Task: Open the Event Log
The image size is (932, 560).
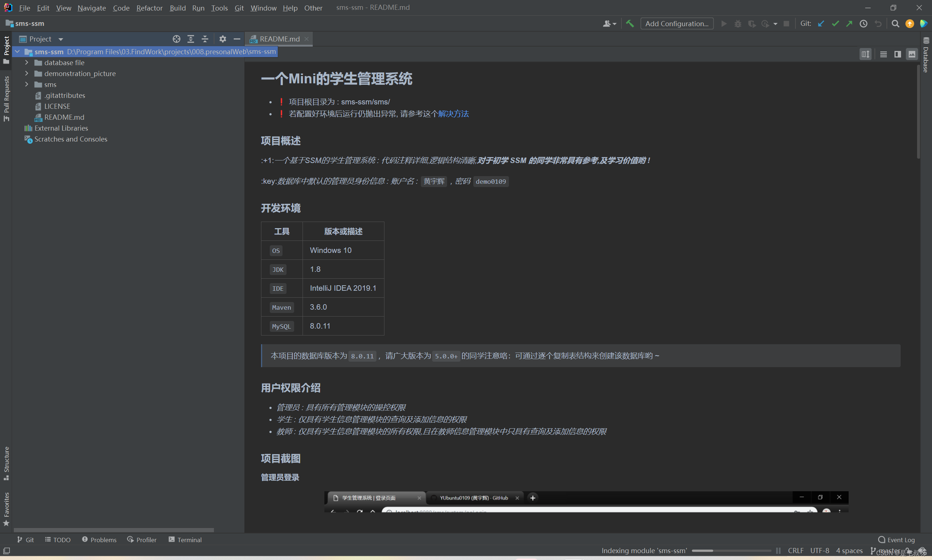Action: [x=897, y=540]
